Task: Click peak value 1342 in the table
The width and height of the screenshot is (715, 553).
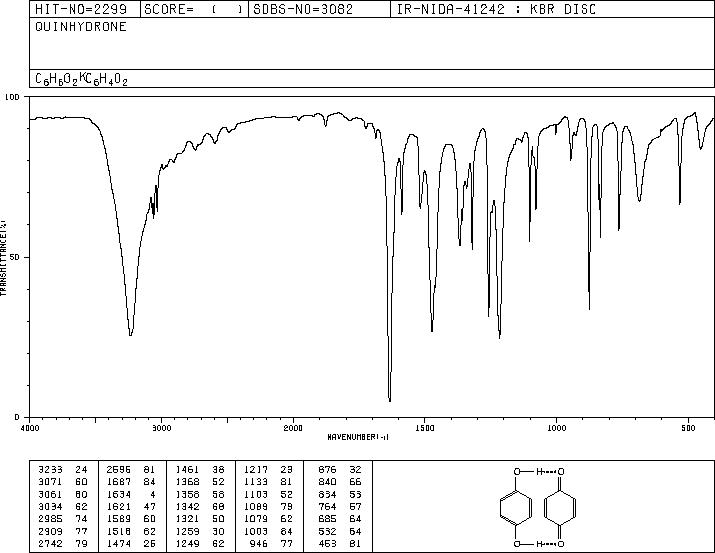Action: coord(187,506)
